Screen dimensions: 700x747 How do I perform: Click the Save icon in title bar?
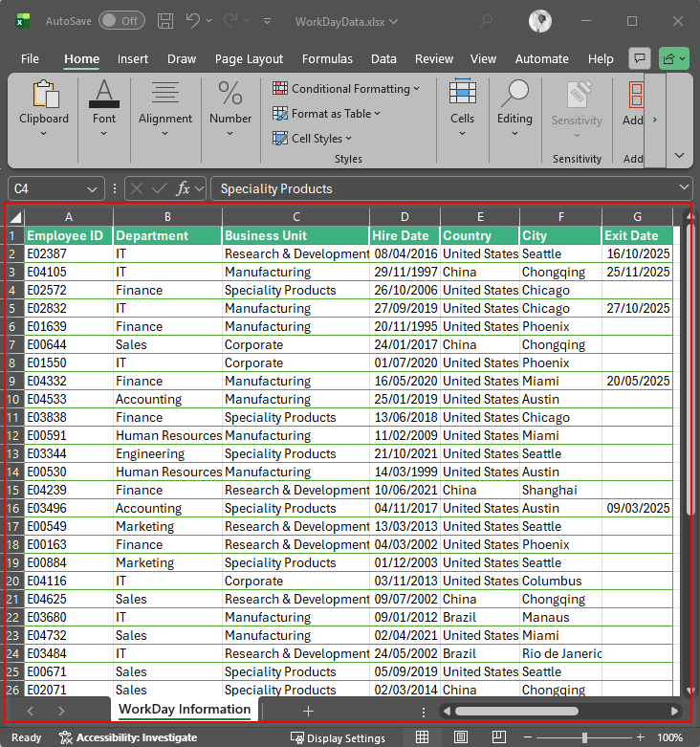coord(165,21)
